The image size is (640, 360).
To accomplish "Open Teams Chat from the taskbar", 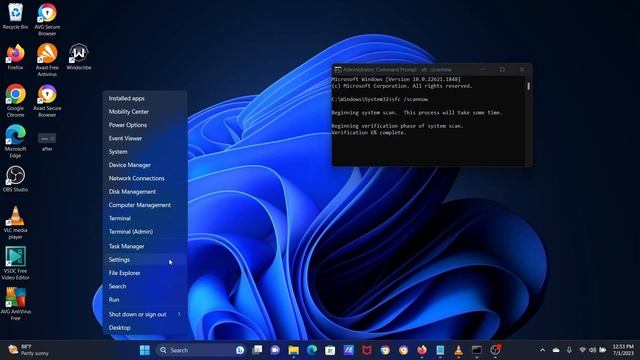I will pos(275,350).
